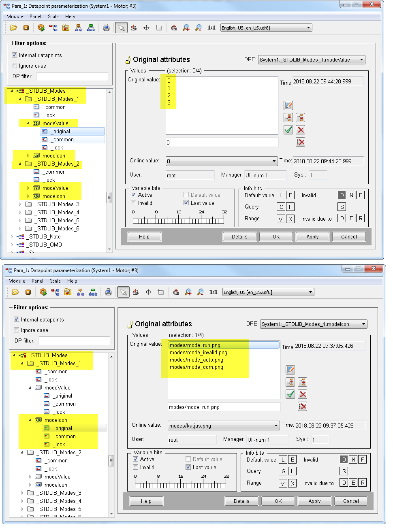Tick the Invalid checkbox in the upper Variable bits
Screen dimensions: 393x532
[134, 203]
